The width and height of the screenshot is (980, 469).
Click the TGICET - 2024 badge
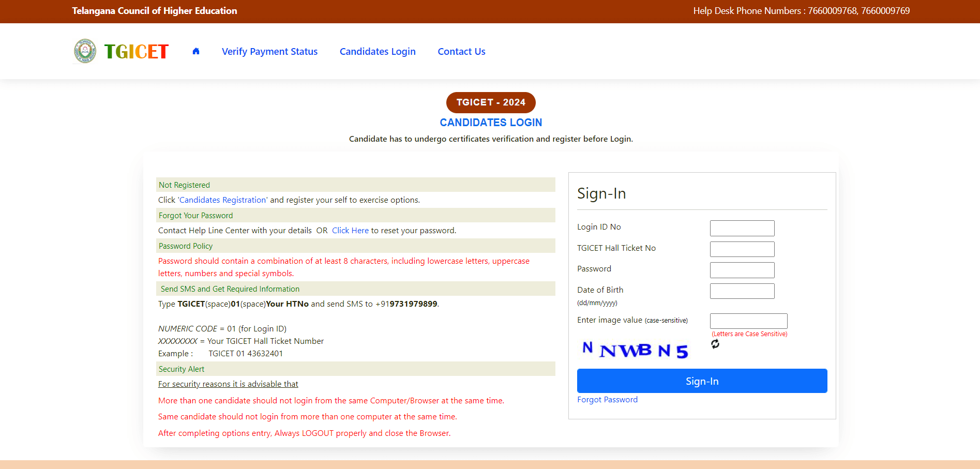click(x=491, y=102)
